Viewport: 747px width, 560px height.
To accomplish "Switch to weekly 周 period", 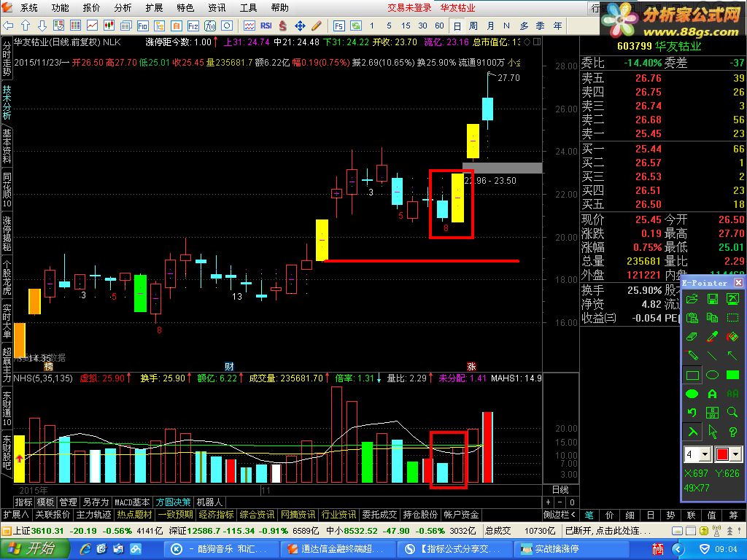I will tap(473, 26).
